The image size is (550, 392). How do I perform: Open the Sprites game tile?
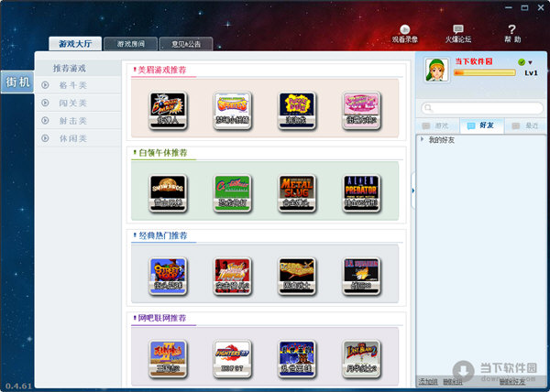click(x=232, y=111)
